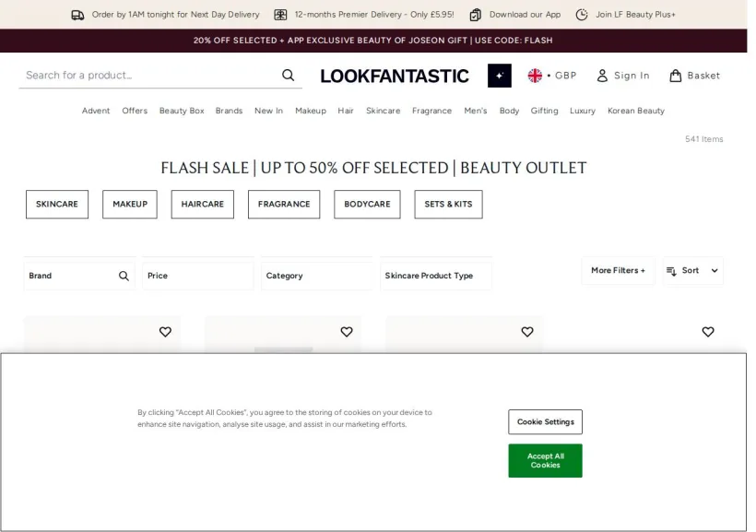This screenshot has height=532, width=756.
Task: Click the delivery truck icon in top bar
Action: 77,15
